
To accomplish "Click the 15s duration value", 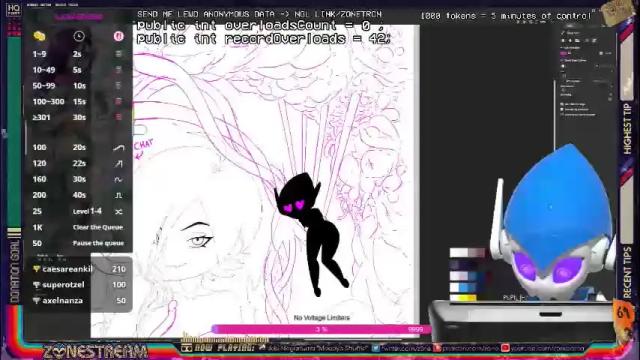I will pos(79,101).
